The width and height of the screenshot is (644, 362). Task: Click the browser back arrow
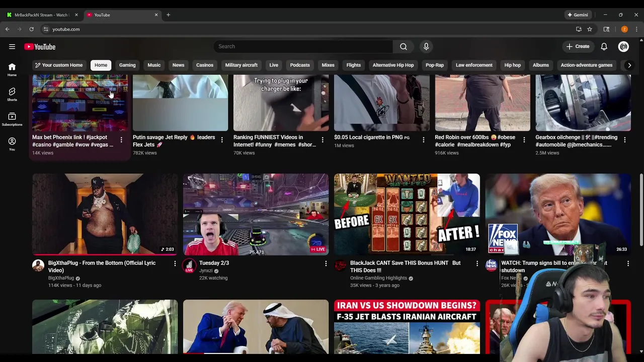[8, 29]
